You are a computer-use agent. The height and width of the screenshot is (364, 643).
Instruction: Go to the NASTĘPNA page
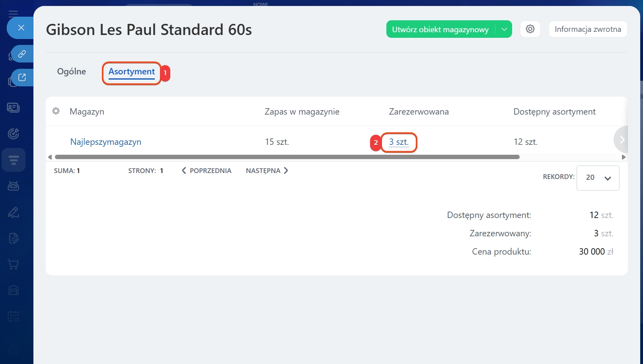(267, 171)
